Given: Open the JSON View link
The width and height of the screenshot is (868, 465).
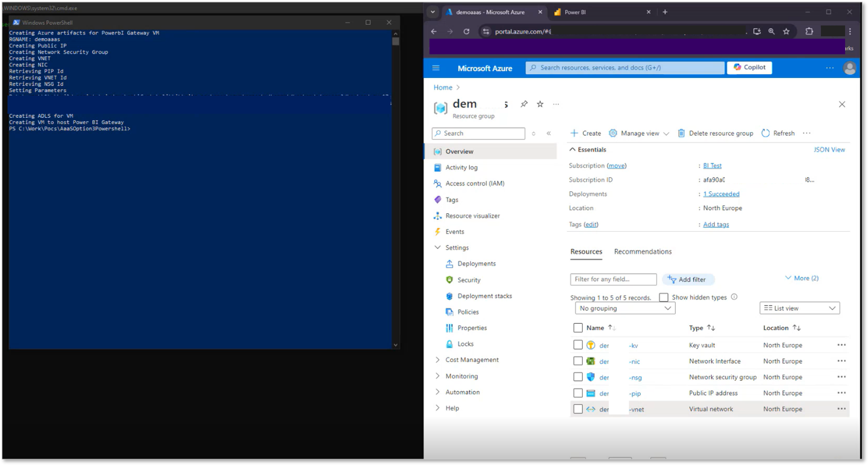Looking at the screenshot, I should tap(829, 150).
